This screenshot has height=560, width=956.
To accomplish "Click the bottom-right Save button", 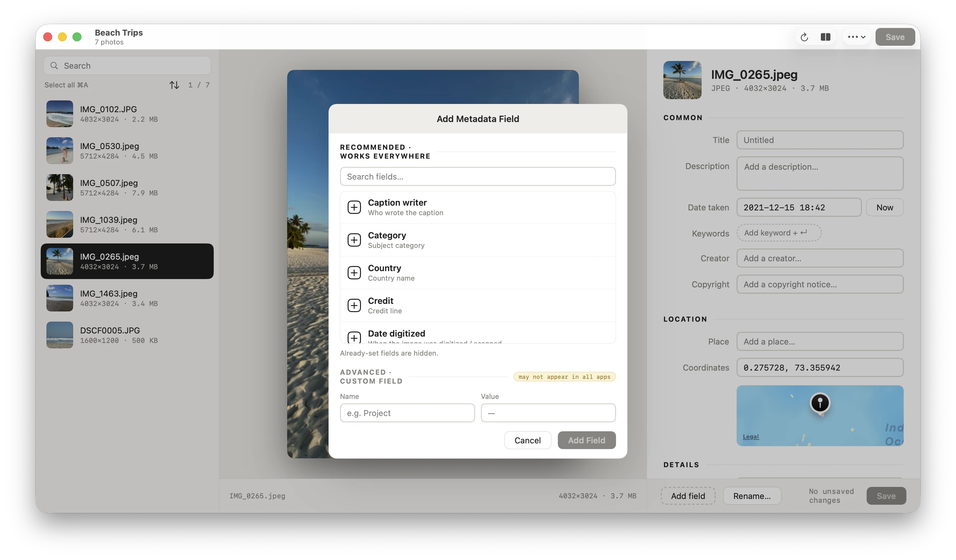I will (886, 496).
